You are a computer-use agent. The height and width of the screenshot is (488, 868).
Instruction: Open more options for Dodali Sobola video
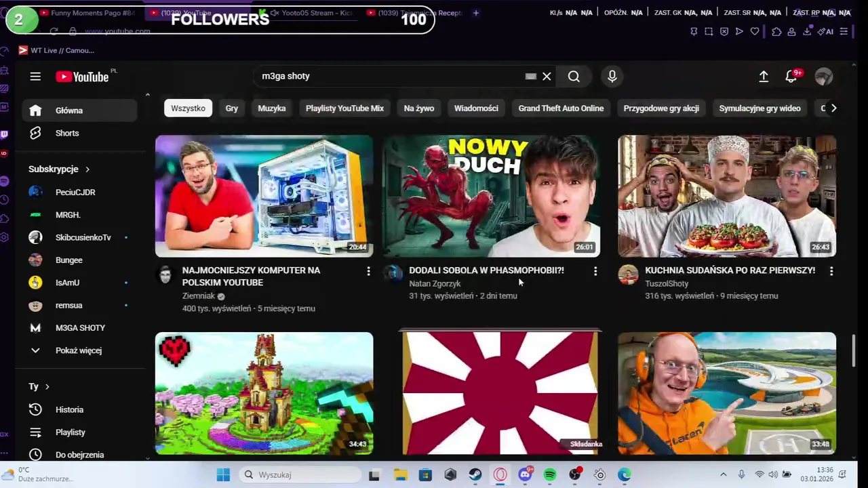pos(595,271)
